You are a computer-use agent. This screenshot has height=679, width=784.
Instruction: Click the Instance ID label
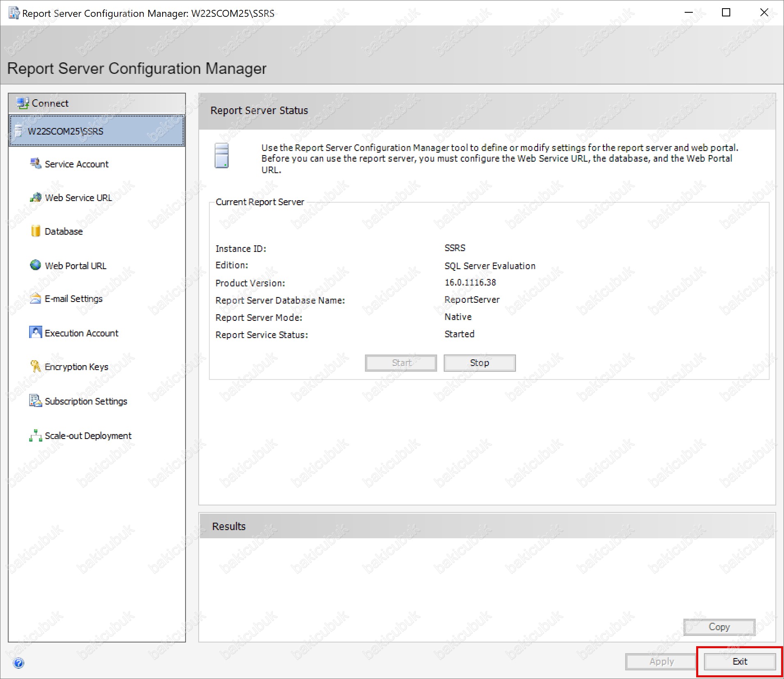point(241,249)
